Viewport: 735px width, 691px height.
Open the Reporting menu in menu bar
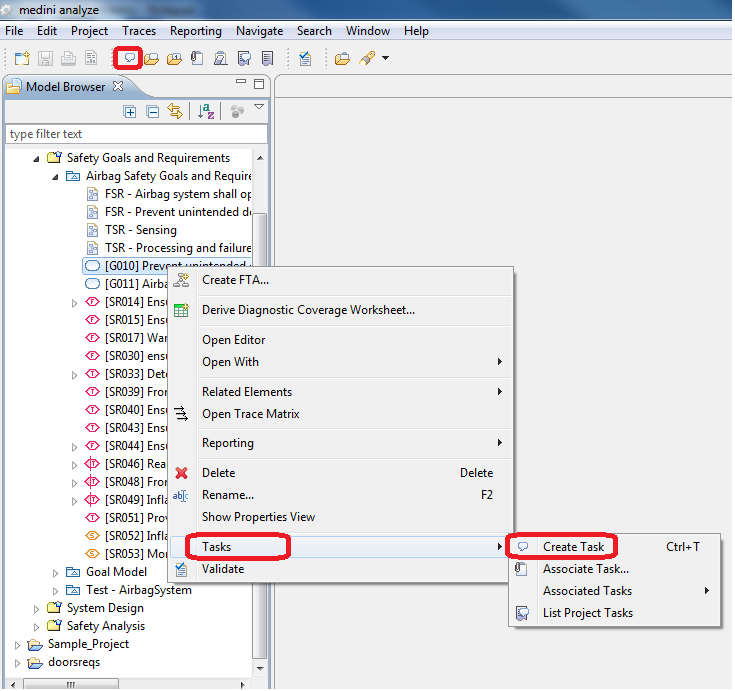(196, 31)
